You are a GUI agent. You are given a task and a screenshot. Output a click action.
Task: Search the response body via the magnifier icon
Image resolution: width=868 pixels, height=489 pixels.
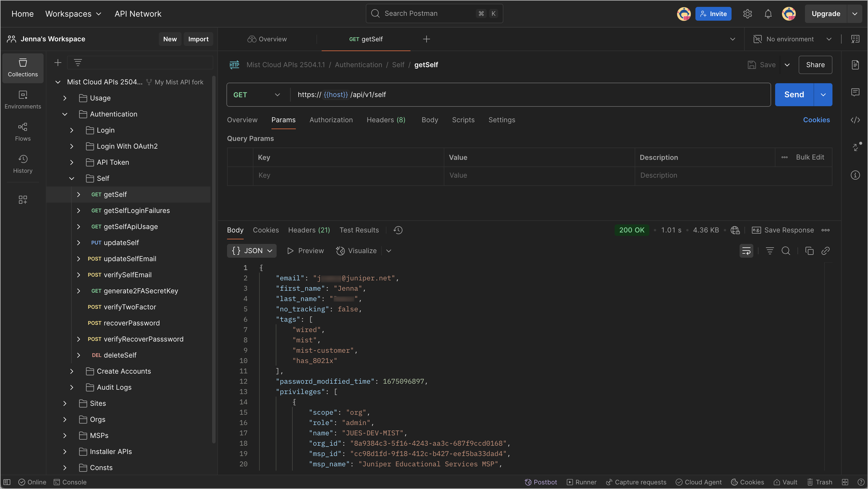[x=786, y=251]
